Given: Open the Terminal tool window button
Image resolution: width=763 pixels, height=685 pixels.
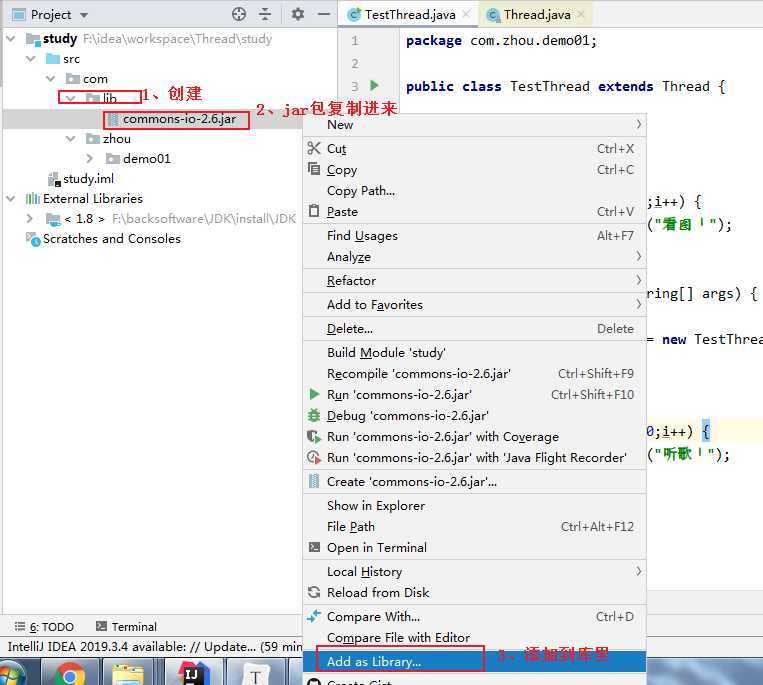Looking at the screenshot, I should (127, 627).
